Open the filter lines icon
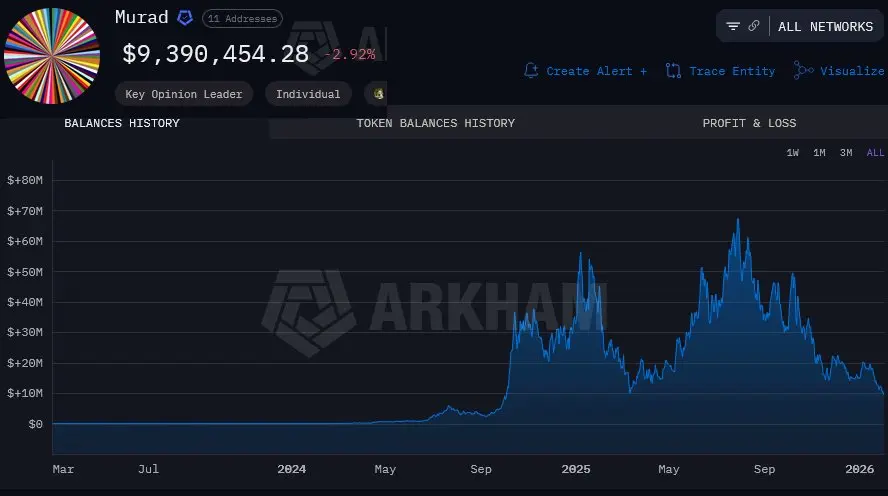Image resolution: width=888 pixels, height=496 pixels. click(733, 26)
